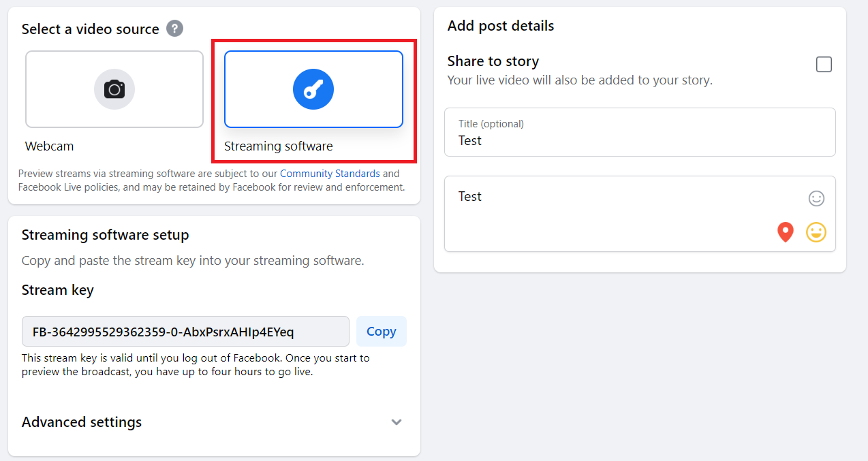
Task: Click the Advanced settings heading
Action: (82, 422)
